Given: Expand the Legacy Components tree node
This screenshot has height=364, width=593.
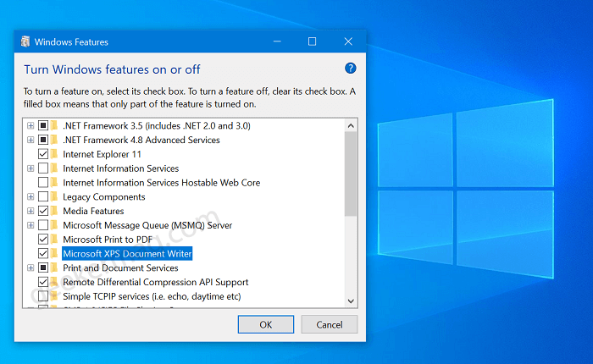Looking at the screenshot, I should 30,196.
